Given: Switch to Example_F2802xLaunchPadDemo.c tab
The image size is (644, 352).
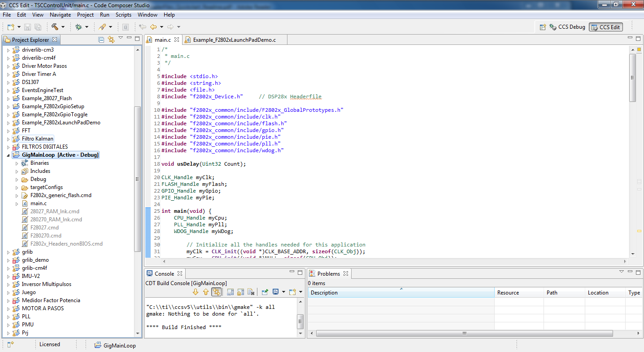Looking at the screenshot, I should [235, 40].
